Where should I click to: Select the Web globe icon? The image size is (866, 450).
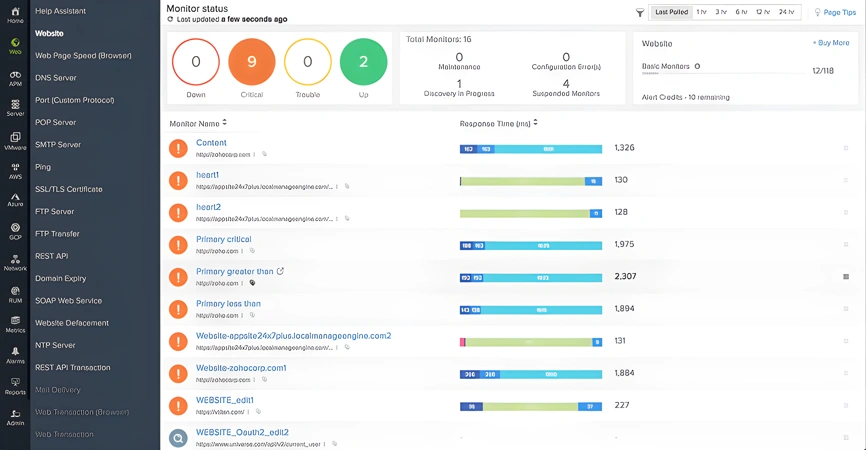point(15,43)
